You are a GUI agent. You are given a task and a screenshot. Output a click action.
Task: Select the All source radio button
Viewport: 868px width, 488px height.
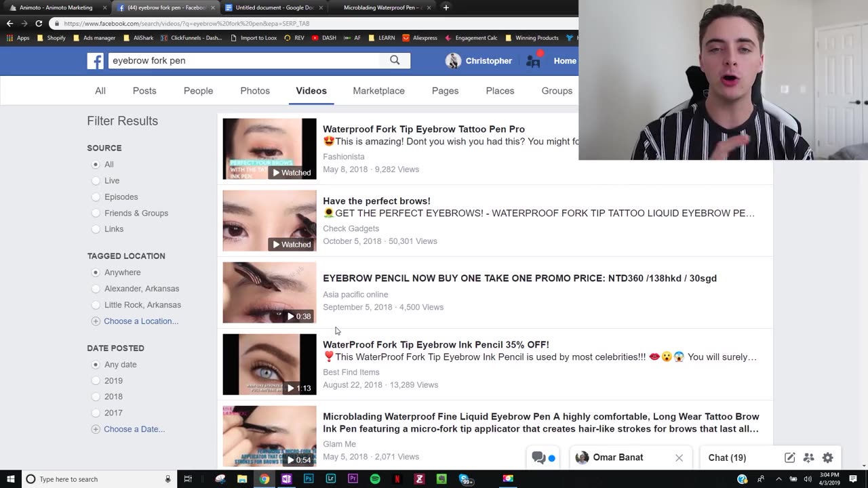96,165
